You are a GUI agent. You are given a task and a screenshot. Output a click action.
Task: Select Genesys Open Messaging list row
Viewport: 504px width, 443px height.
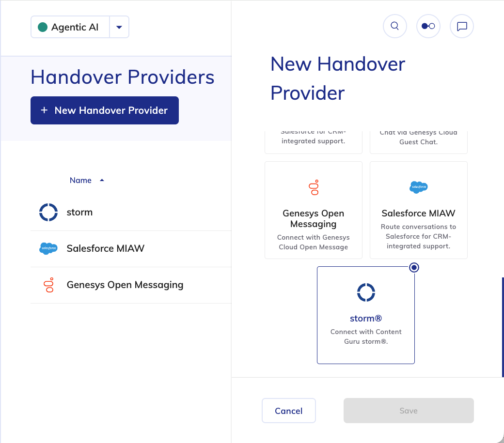(125, 285)
